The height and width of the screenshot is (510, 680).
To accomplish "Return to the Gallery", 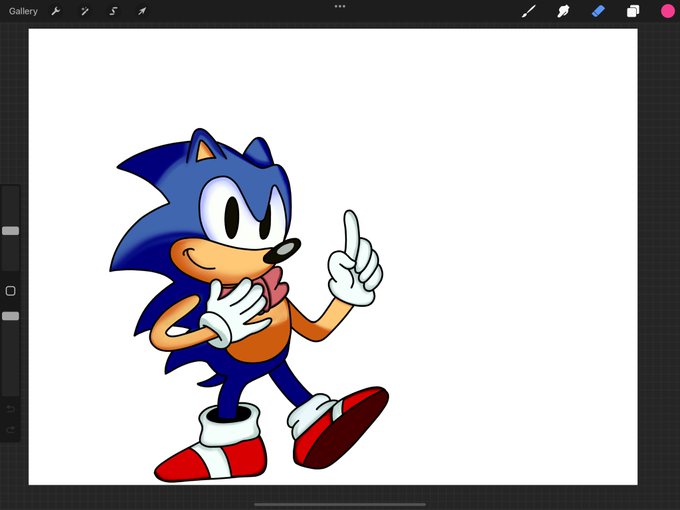I will (23, 11).
